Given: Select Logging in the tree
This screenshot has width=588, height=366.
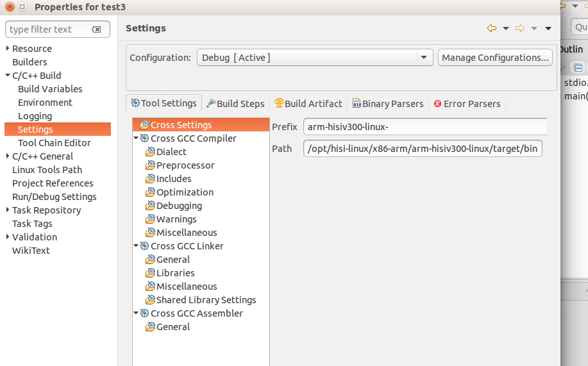Looking at the screenshot, I should point(35,116).
